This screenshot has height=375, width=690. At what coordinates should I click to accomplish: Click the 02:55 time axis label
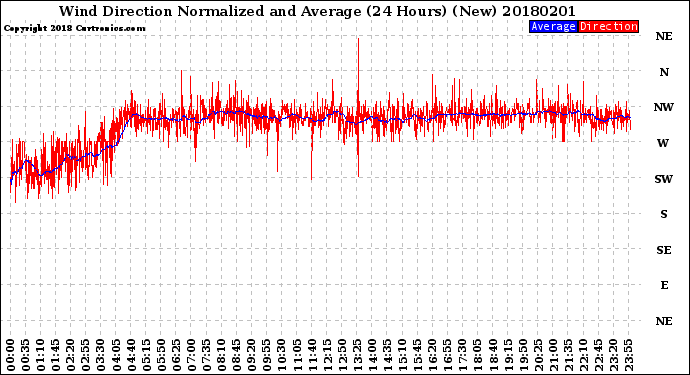pyautogui.click(x=86, y=355)
